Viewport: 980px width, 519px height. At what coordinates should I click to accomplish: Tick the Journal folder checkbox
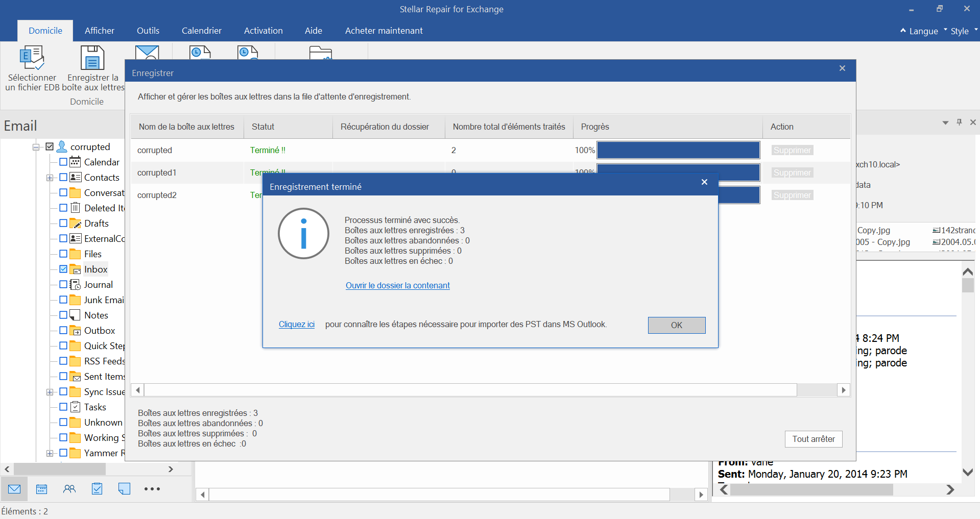click(x=63, y=284)
